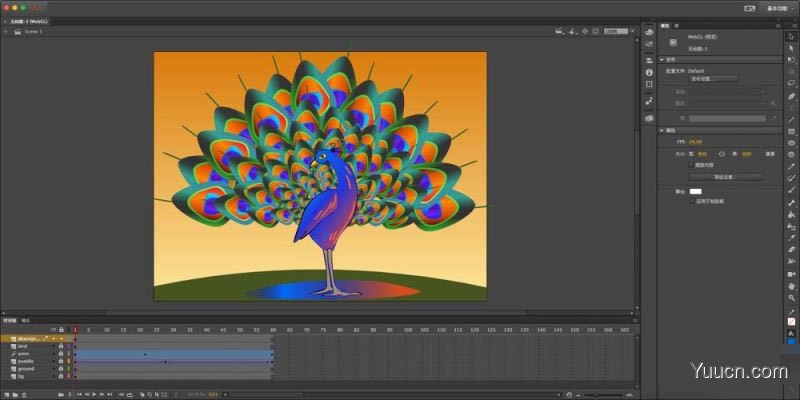Viewport: 800px width, 400px height.
Task: Switch to the Timeline tab
Action: pos(10,320)
